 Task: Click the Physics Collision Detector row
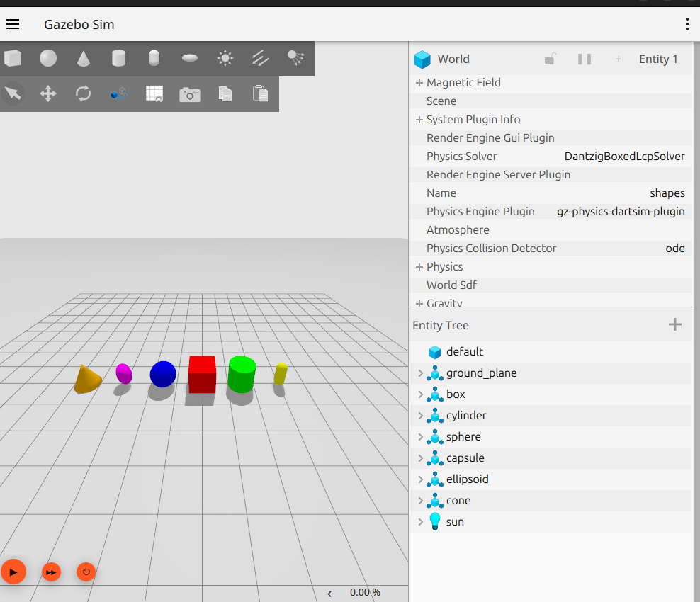pyautogui.click(x=551, y=248)
